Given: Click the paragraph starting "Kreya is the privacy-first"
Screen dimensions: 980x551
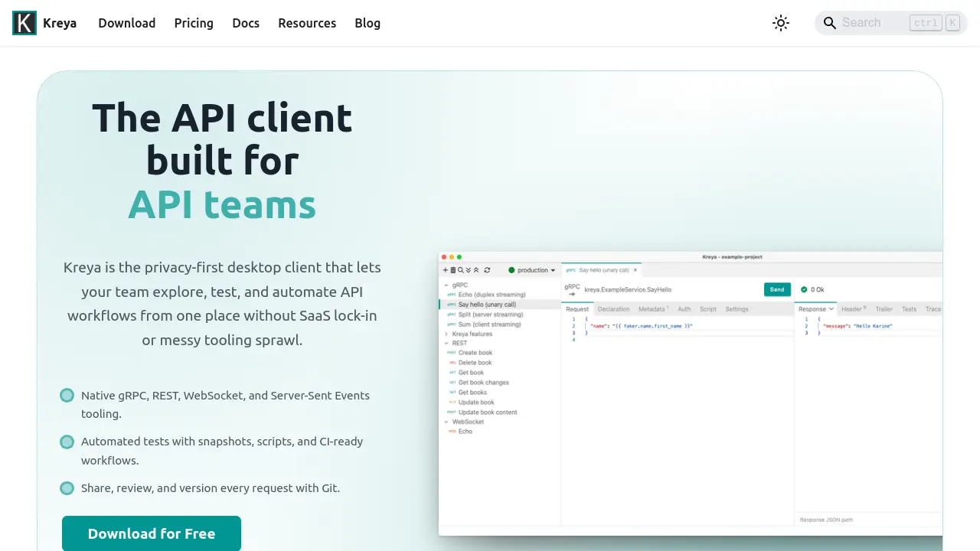Looking at the screenshot, I should click(x=222, y=304).
